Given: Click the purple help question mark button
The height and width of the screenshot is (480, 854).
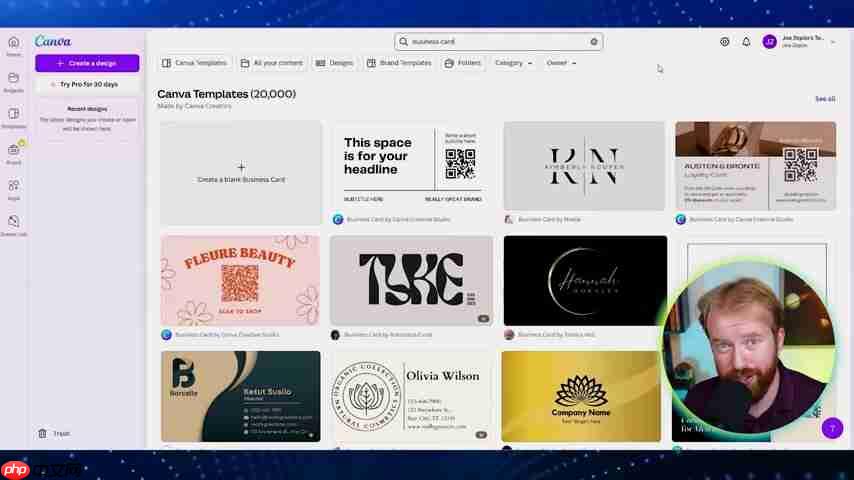Looking at the screenshot, I should click(832, 428).
